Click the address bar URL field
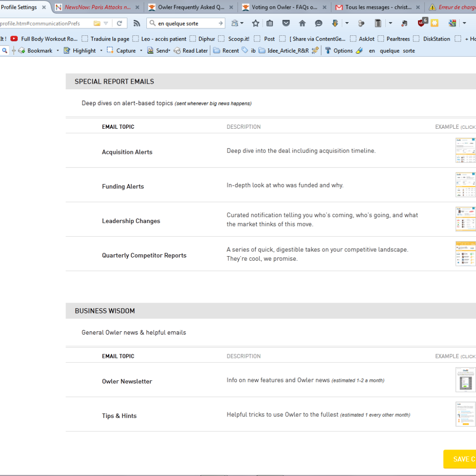 pyautogui.click(x=46, y=23)
